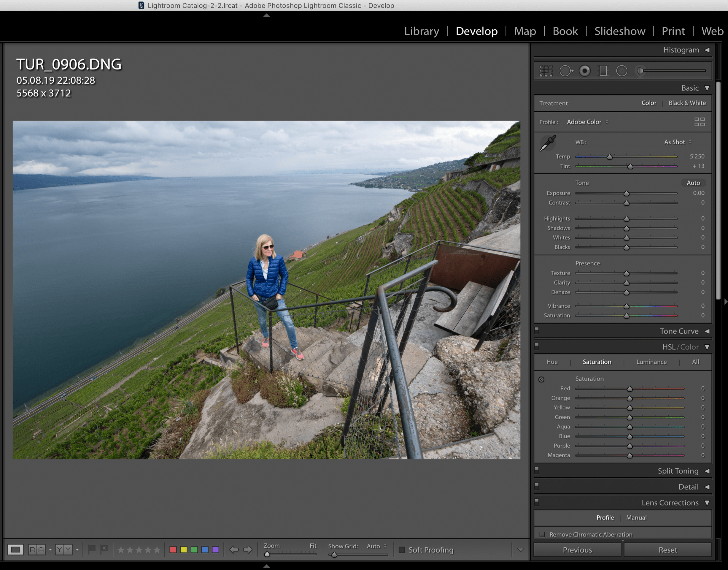Screen dimensions: 728x570
Task: Flag photo as picked
Action: pos(92,549)
